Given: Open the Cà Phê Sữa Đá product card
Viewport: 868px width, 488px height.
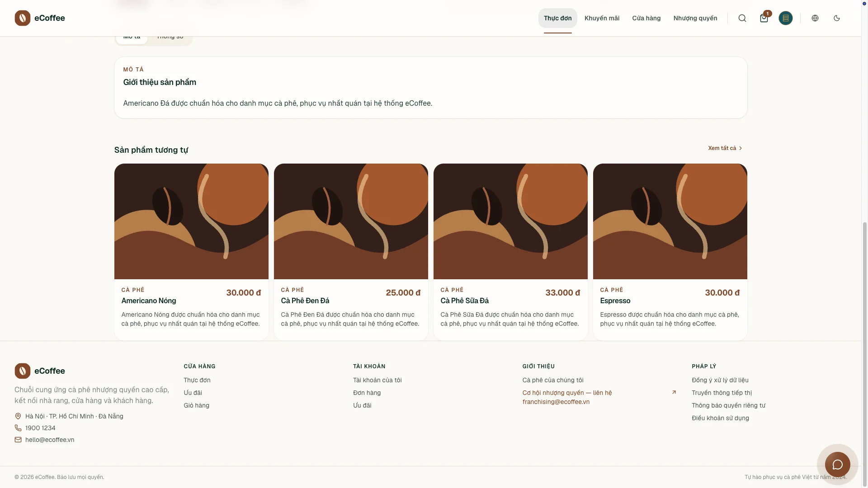Looking at the screenshot, I should (510, 252).
